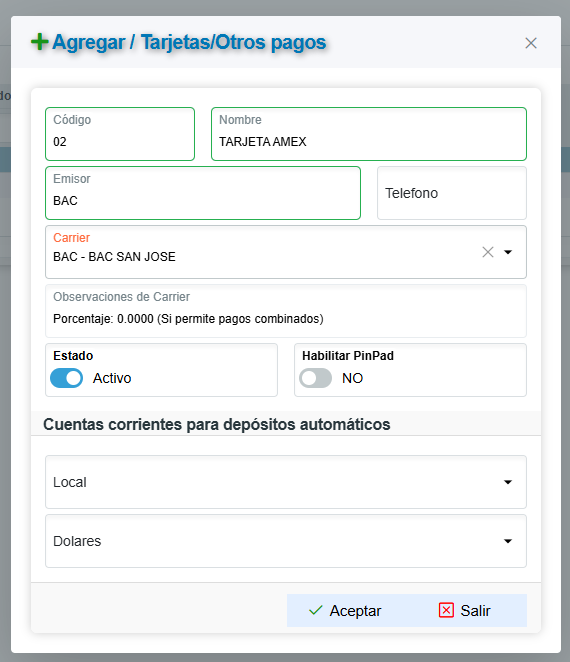Click the Observaciones de Carrier text area

coord(286,311)
